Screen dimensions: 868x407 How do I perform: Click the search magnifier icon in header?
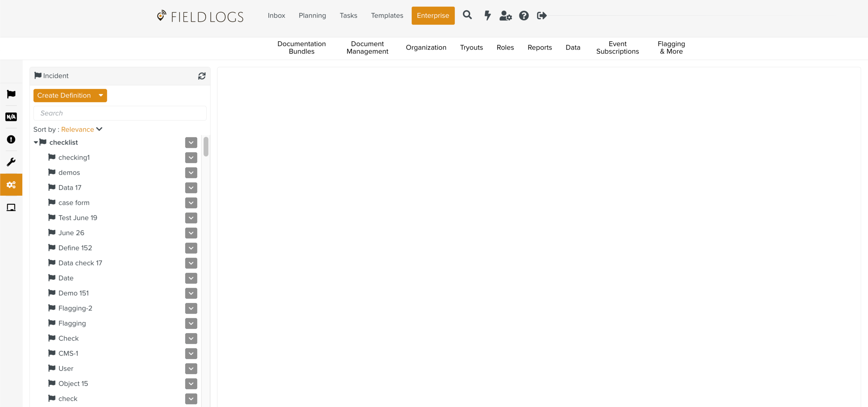click(x=467, y=15)
